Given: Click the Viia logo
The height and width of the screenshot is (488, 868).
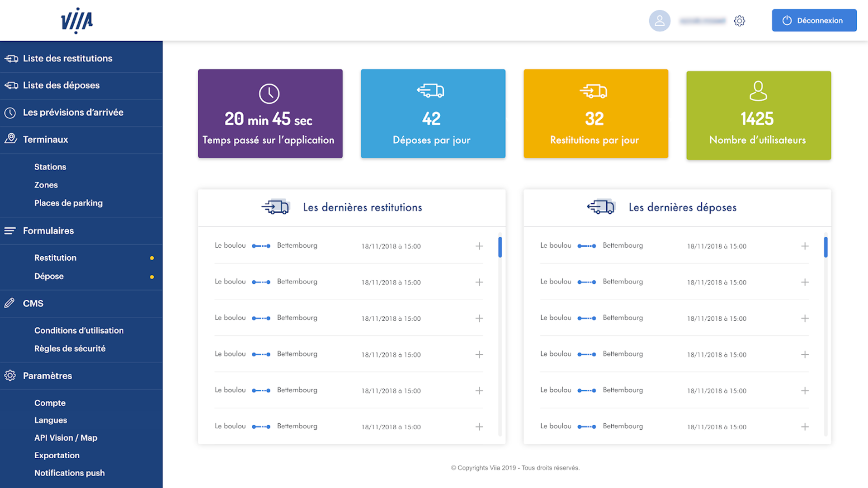Looking at the screenshot, I should [x=77, y=21].
